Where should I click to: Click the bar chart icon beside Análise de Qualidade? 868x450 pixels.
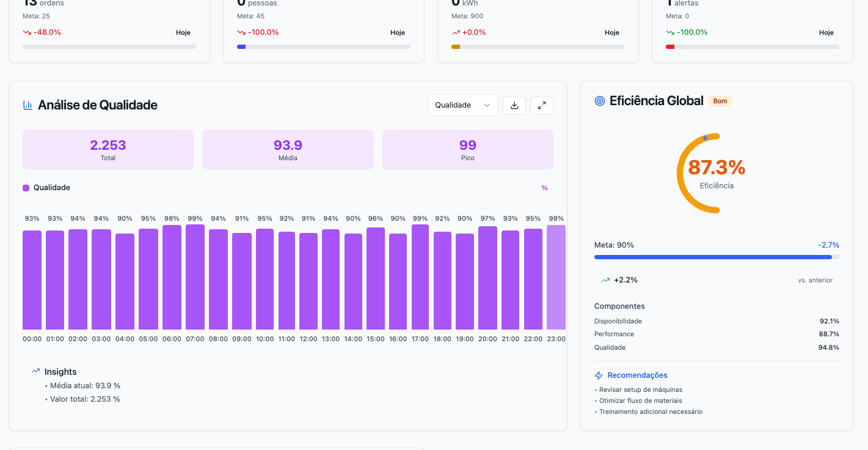(27, 105)
